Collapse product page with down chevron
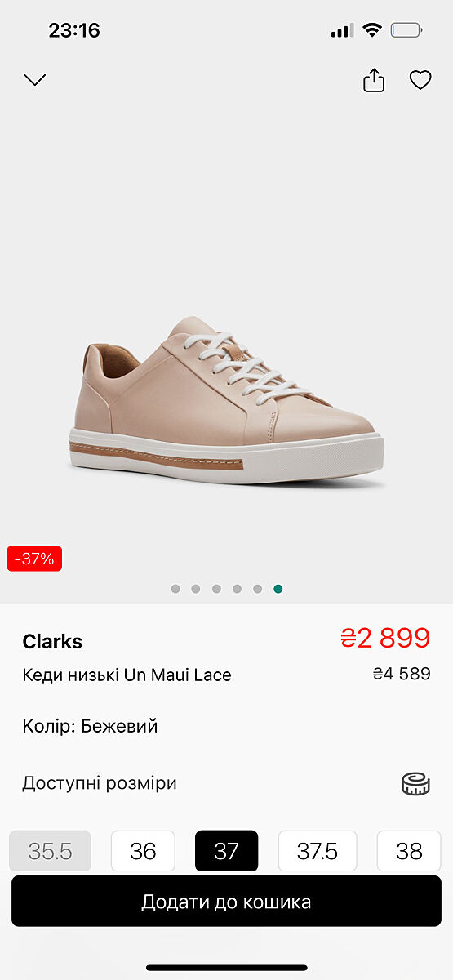 [35, 80]
